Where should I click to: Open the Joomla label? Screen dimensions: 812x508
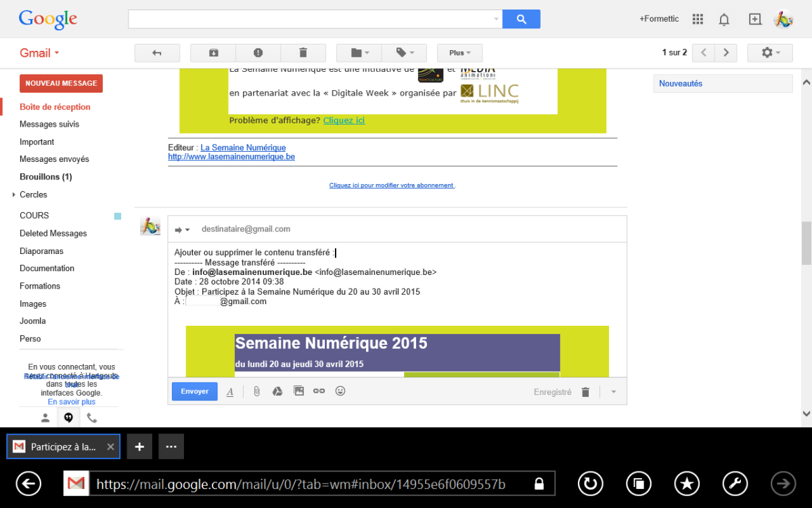pos(32,321)
